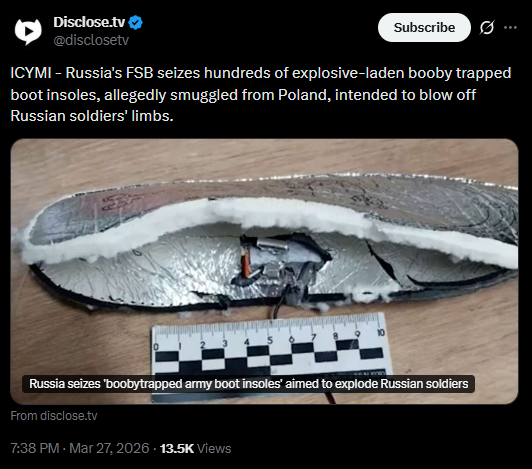Image resolution: width=532 pixels, height=469 pixels.
Task: Visit the @disclosetv handle link
Action: pyautogui.click(x=91, y=40)
